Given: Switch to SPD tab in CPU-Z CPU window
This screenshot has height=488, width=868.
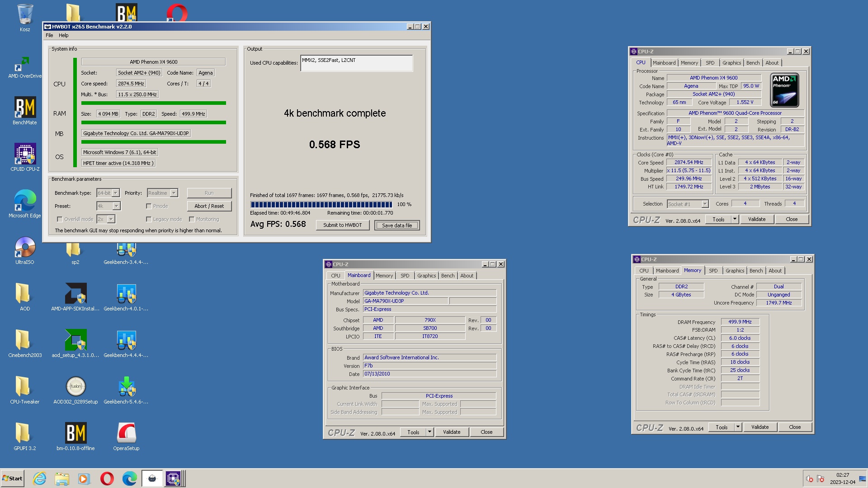Looking at the screenshot, I should (710, 63).
